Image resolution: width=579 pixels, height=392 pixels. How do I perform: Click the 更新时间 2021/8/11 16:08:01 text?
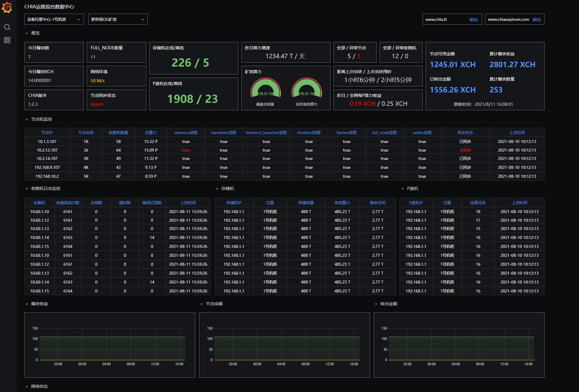[x=483, y=104]
